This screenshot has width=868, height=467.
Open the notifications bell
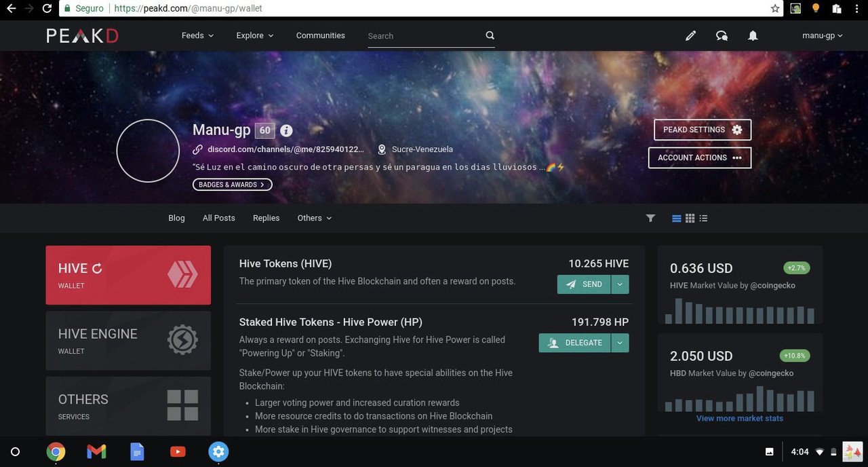click(753, 36)
